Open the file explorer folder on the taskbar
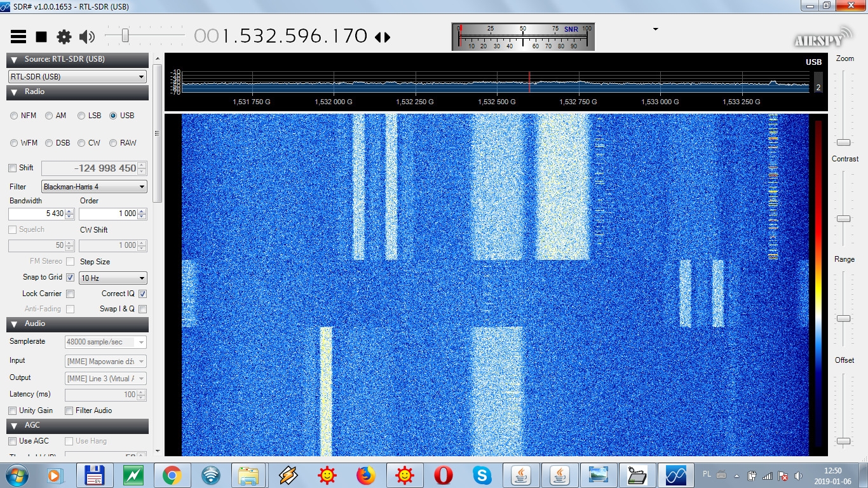Image resolution: width=868 pixels, height=488 pixels. 249,475
